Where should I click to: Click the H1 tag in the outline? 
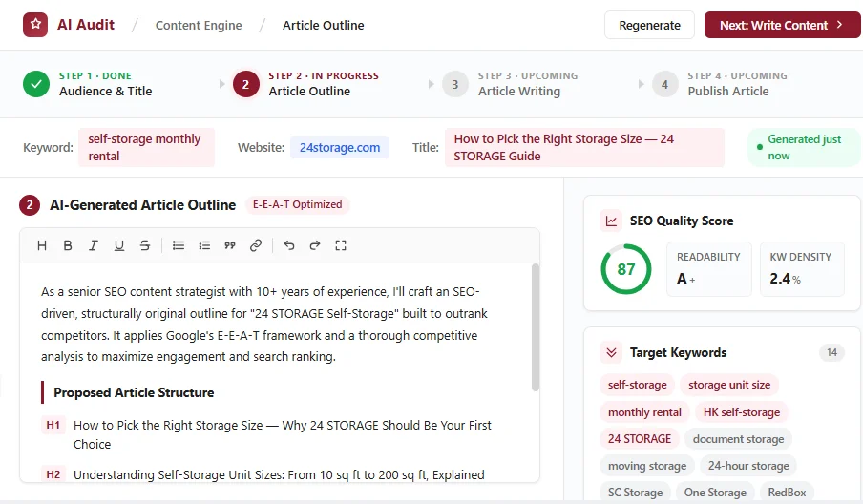pyautogui.click(x=53, y=426)
